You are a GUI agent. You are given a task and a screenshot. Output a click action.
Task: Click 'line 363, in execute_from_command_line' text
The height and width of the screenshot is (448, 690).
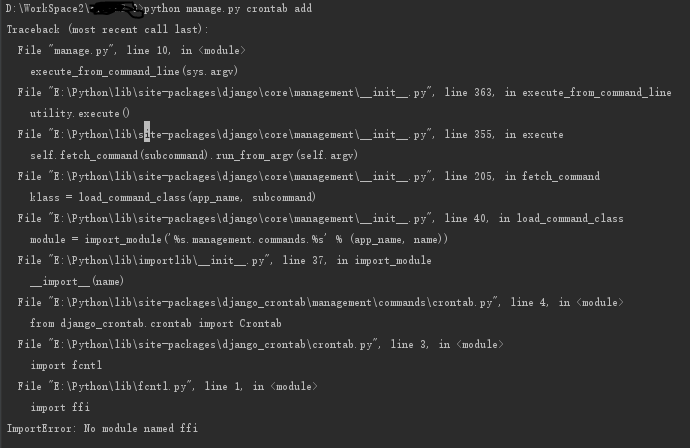pyautogui.click(x=558, y=92)
